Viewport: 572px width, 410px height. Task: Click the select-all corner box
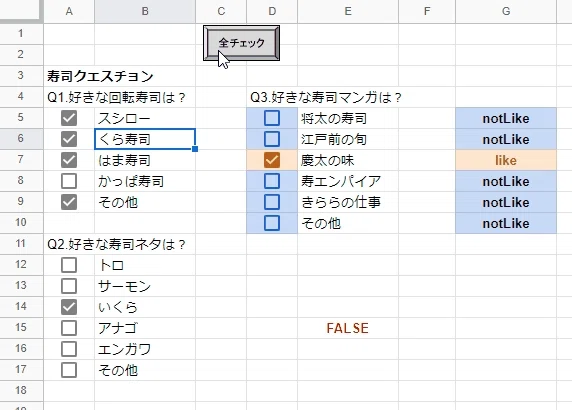click(21, 11)
